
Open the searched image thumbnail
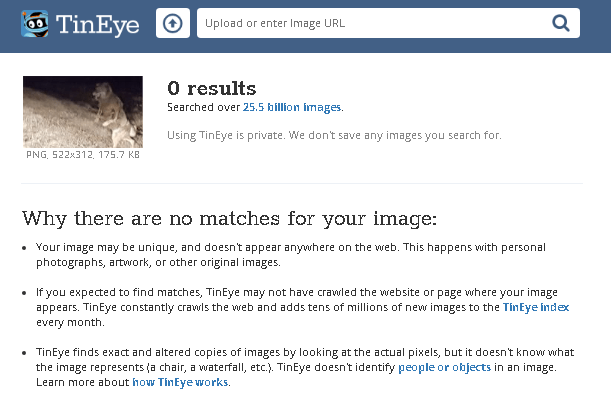coord(83,112)
